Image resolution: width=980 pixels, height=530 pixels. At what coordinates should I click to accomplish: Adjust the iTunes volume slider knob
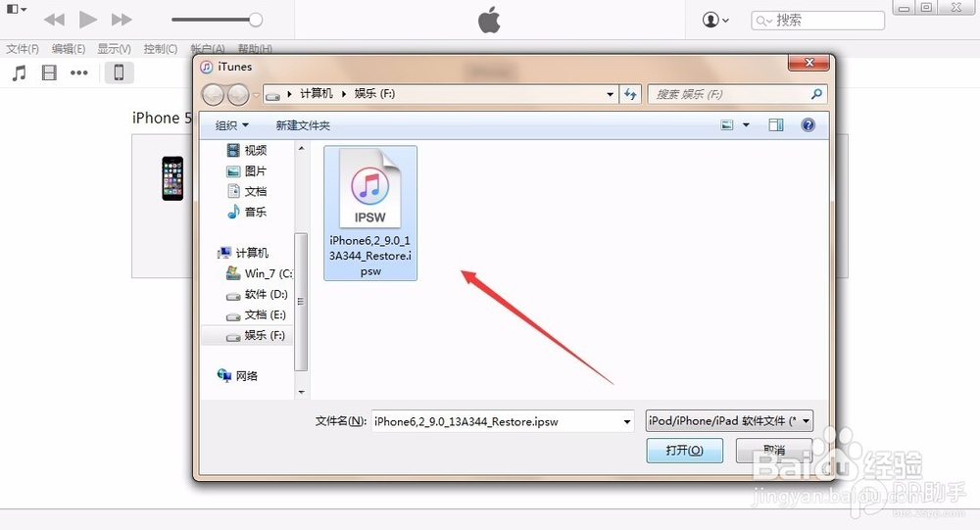tap(256, 20)
